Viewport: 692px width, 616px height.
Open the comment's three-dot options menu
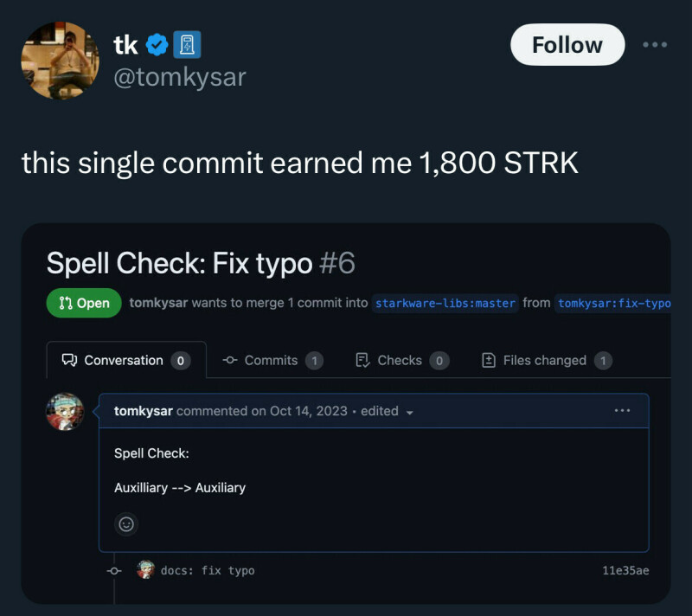[x=622, y=410]
